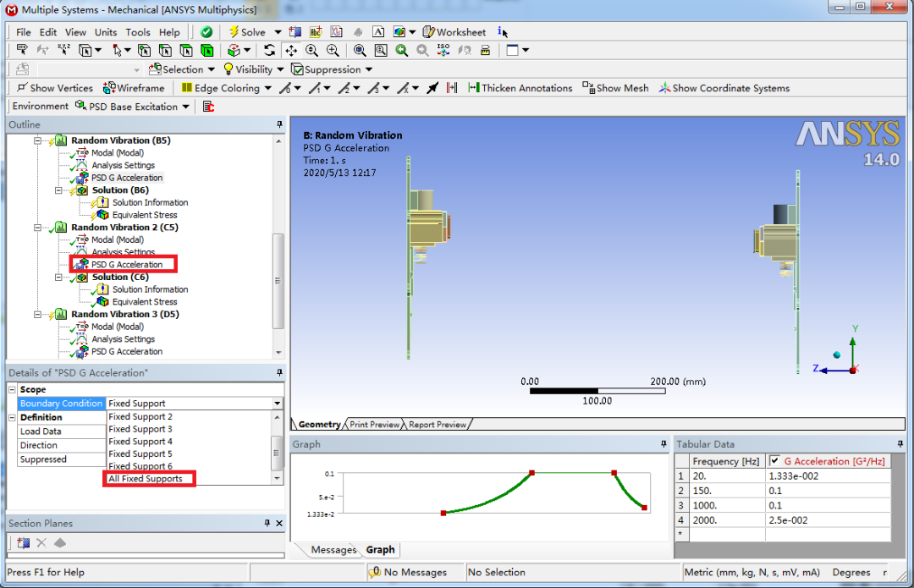Click the Zoom To Fit icon
914x588 pixels.
coord(360,51)
